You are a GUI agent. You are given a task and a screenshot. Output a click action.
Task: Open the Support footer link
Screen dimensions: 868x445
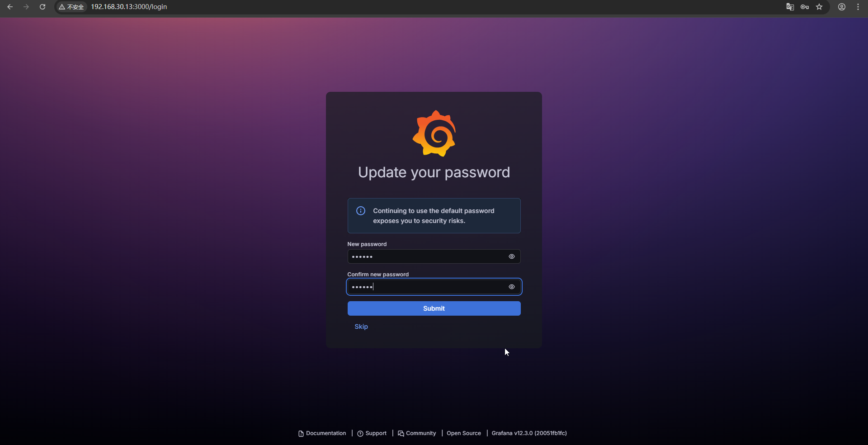pyautogui.click(x=372, y=433)
